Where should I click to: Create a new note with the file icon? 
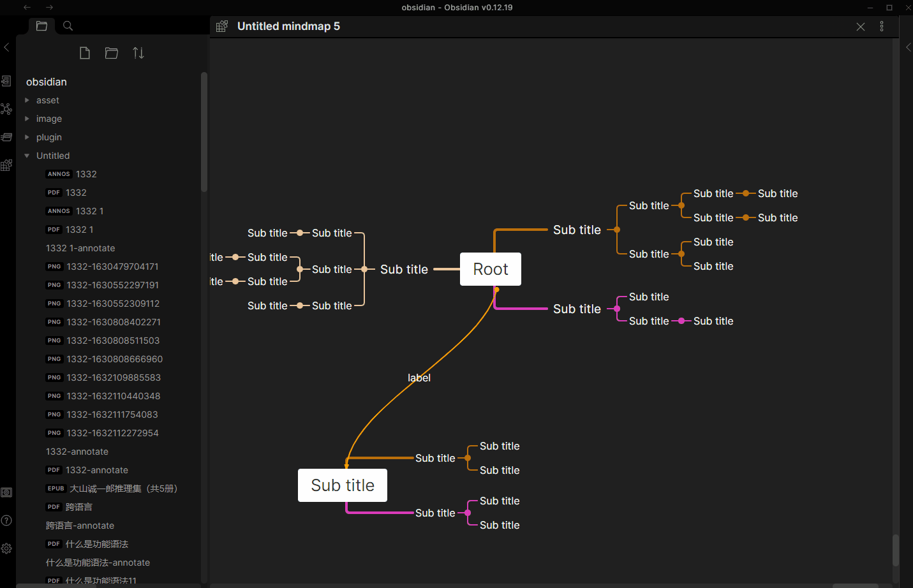[85, 53]
